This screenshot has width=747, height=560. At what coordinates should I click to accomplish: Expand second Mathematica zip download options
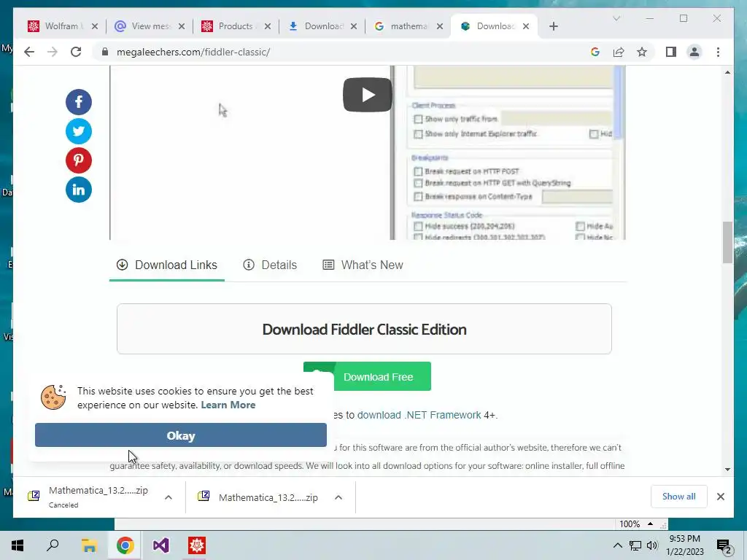coord(338,497)
